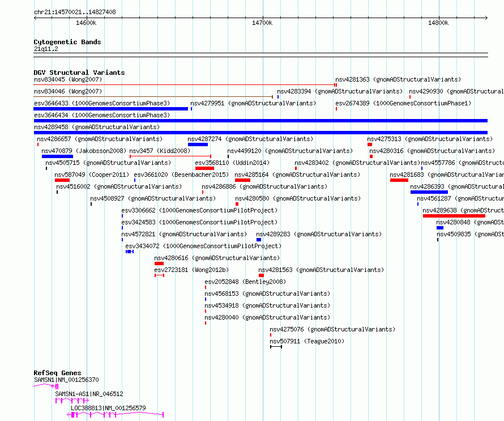Open the esv2723181 (Wong2012b) label
This screenshot has height=421, width=504.
click(x=191, y=270)
